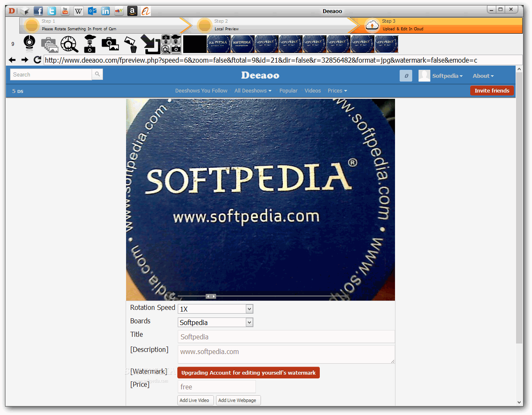532x415 pixels.
Task: Go back with the left arrow
Action: click(12, 60)
